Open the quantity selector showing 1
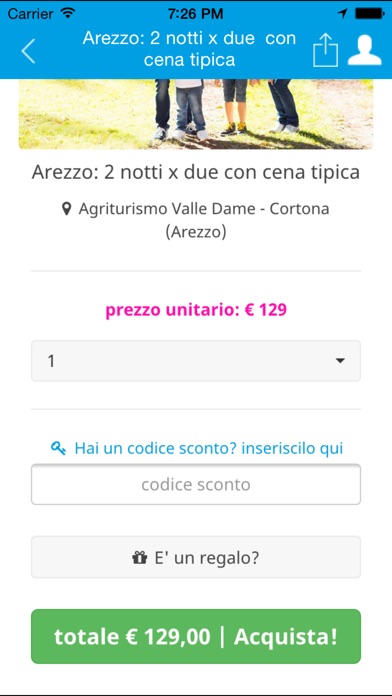 pyautogui.click(x=196, y=361)
